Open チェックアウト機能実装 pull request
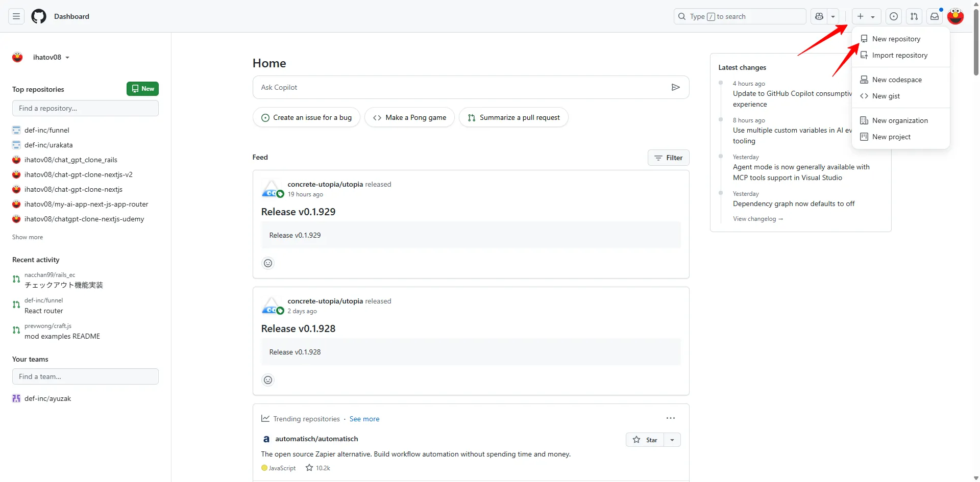The height and width of the screenshot is (482, 980). 64,285
